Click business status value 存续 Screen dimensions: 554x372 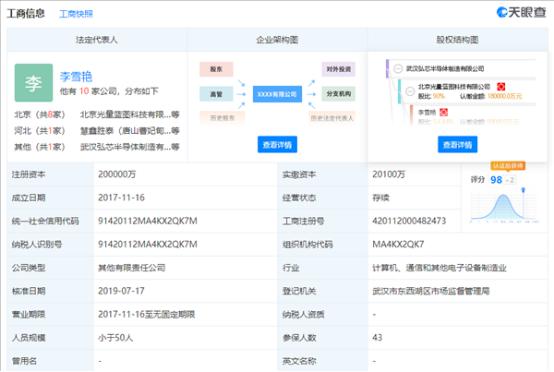381,197
